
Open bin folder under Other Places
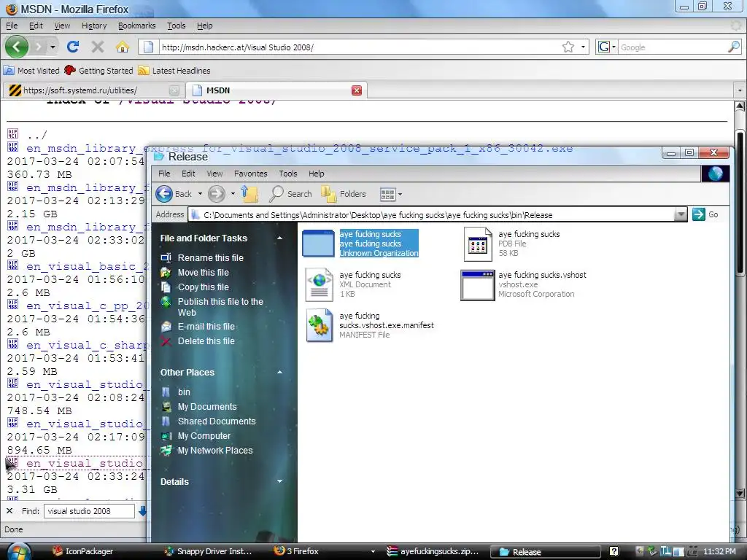coord(184,392)
